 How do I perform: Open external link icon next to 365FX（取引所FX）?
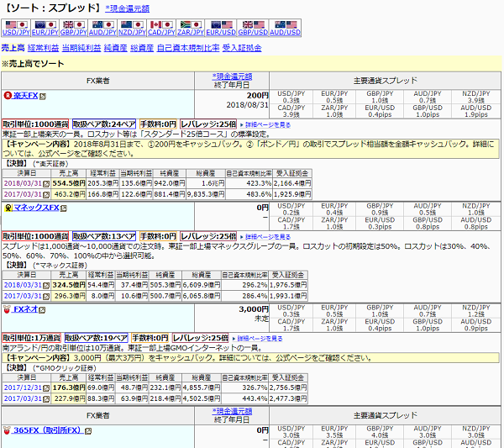88,431
